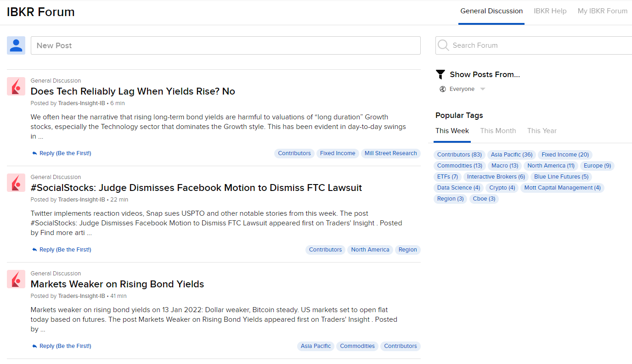
Task: Click the Traders' Insight logo on the Facebook post
Action: [x=16, y=183]
